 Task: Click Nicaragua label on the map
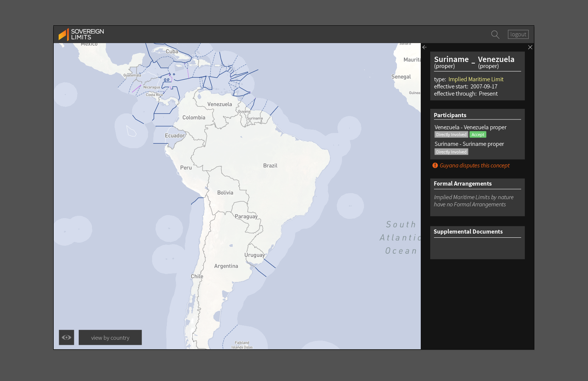coord(151,87)
